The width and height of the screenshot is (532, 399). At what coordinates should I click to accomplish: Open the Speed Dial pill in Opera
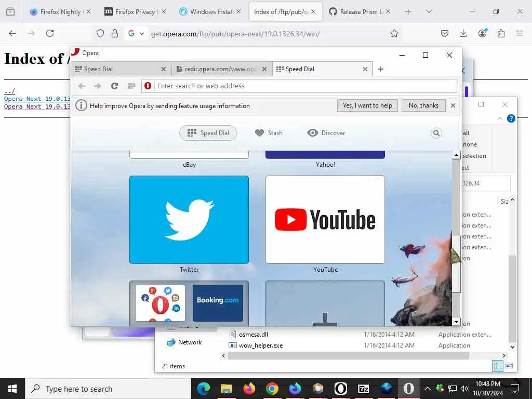(x=208, y=133)
